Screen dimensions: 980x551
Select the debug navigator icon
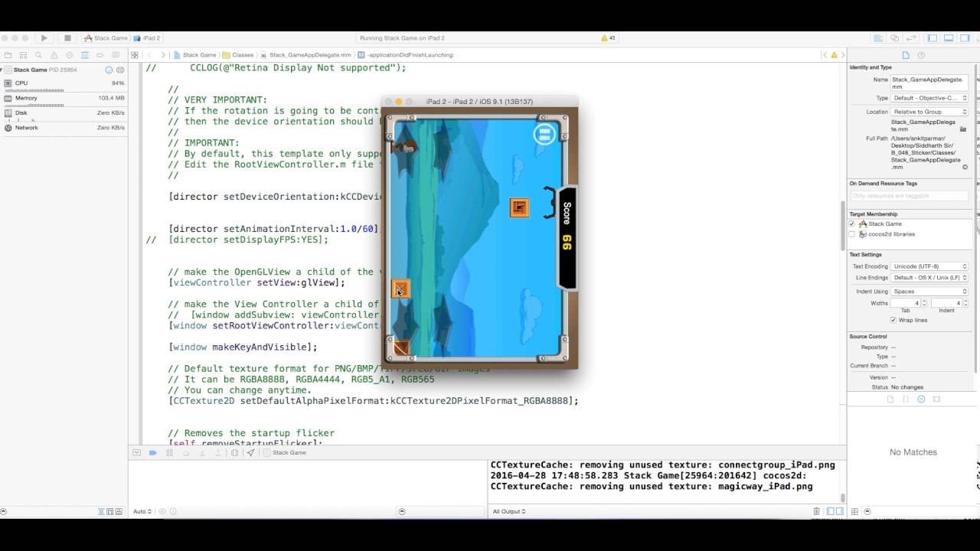coord(85,55)
